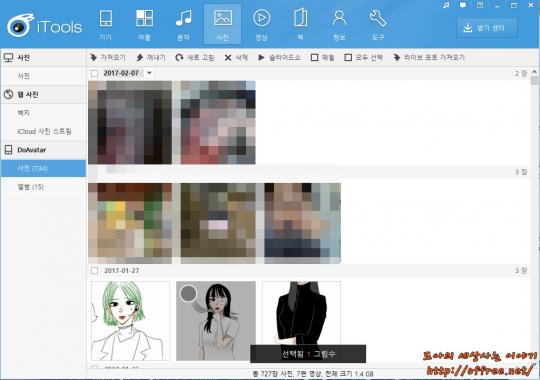Click the 2 장 count in 2017-02-07 row
Image resolution: width=540 pixels, height=380 pixels.
click(521, 73)
